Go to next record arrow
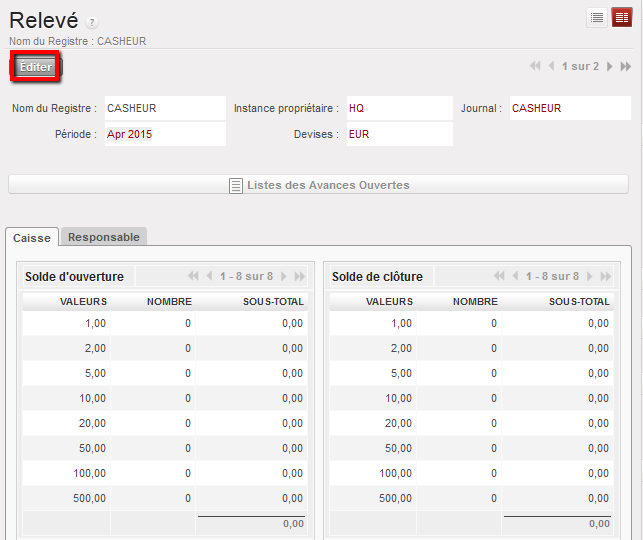 (610, 66)
